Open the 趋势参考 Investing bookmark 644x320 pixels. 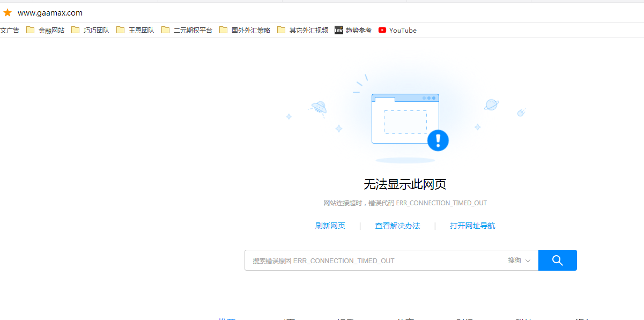[x=353, y=31]
